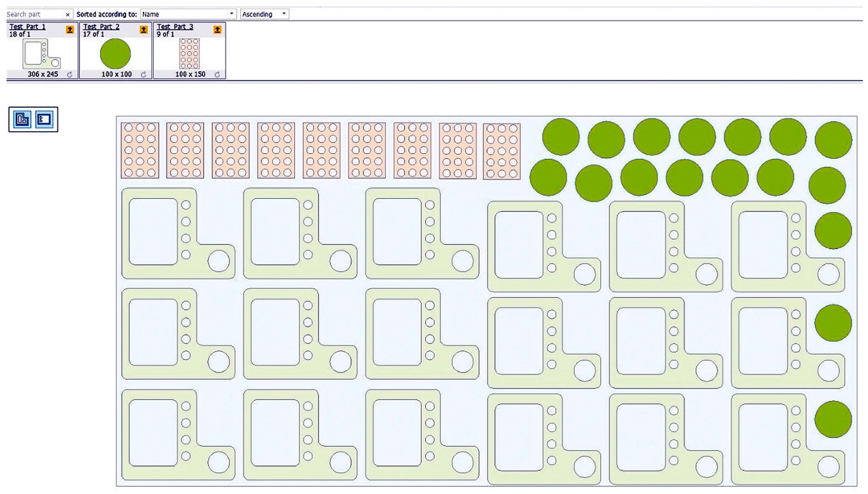Select the perforated Test_Part_3 thumbnail
Image resolution: width=868 pixels, height=494 pixels.
coord(189,54)
